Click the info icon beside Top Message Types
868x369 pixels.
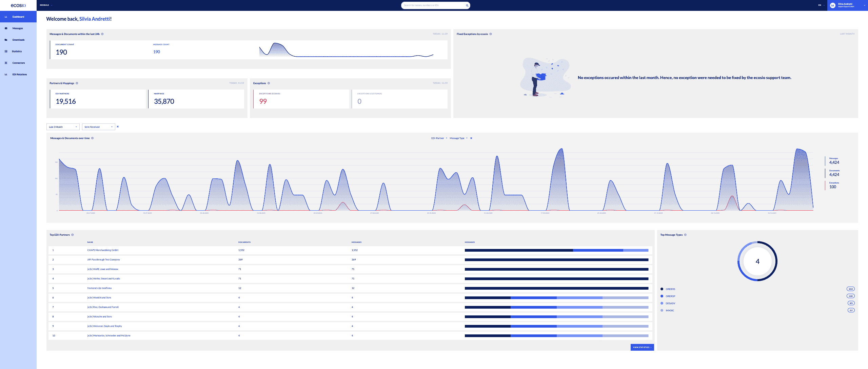point(685,234)
